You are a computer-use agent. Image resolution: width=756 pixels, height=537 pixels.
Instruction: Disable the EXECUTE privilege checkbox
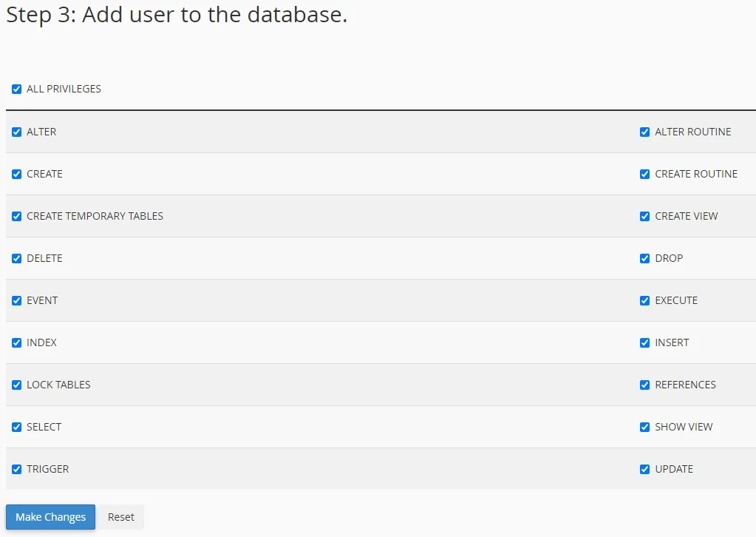pos(645,301)
